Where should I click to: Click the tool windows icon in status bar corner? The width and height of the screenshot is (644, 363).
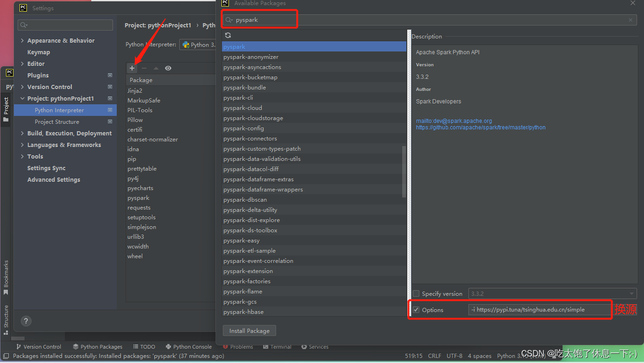(x=6, y=356)
